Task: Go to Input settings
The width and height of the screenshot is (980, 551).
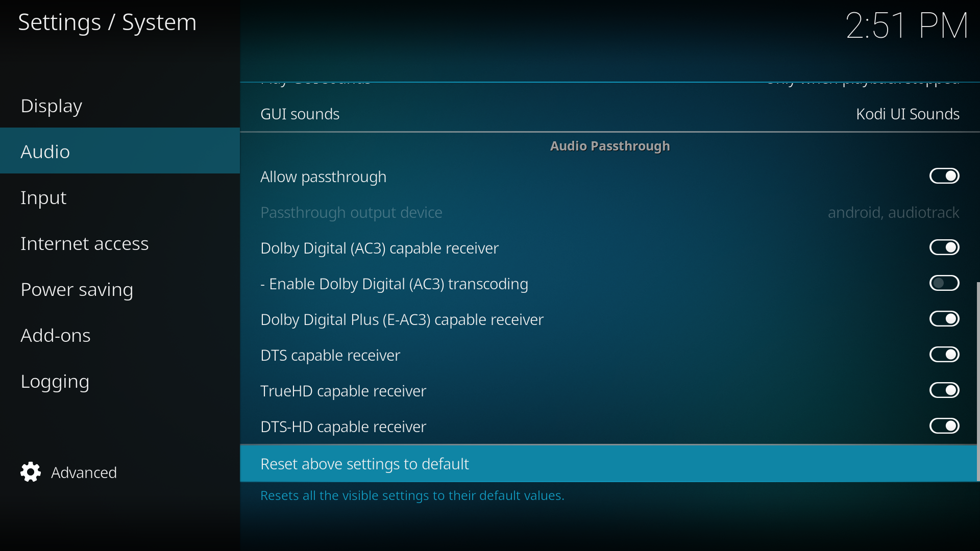Action: pos(120,197)
